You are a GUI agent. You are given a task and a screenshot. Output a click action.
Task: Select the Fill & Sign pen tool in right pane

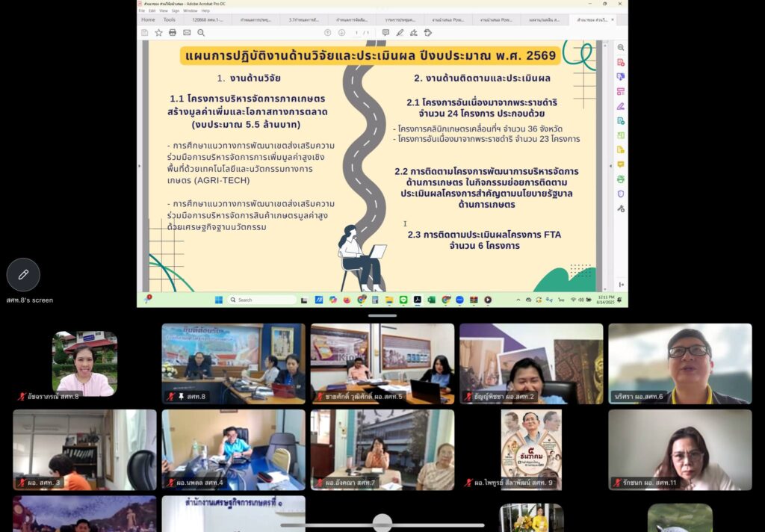pyautogui.click(x=621, y=106)
